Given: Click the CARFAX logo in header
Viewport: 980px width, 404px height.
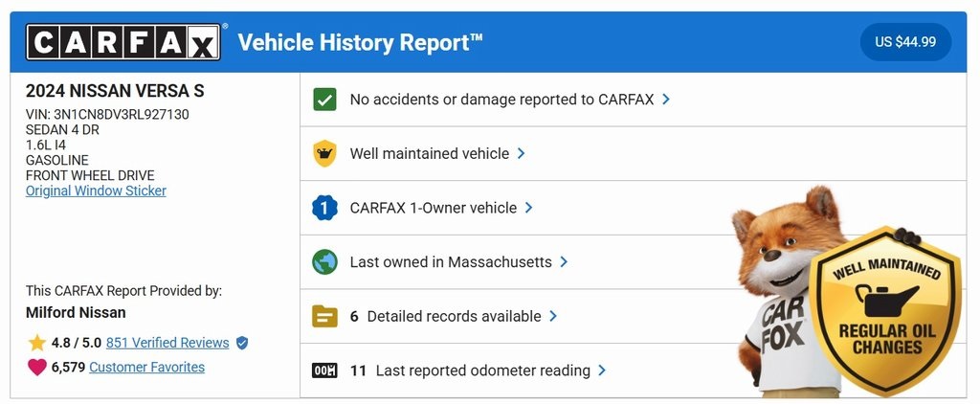Looking at the screenshot, I should [123, 42].
